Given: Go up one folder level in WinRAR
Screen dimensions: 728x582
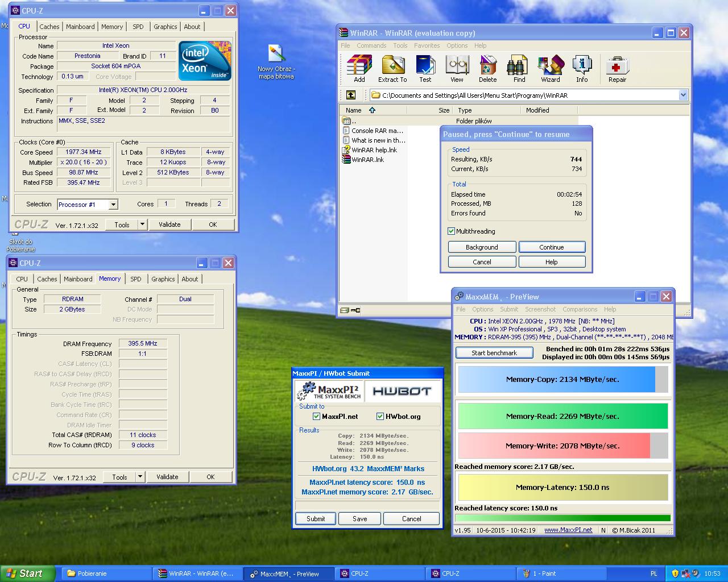Looking at the screenshot, I should pyautogui.click(x=351, y=95).
